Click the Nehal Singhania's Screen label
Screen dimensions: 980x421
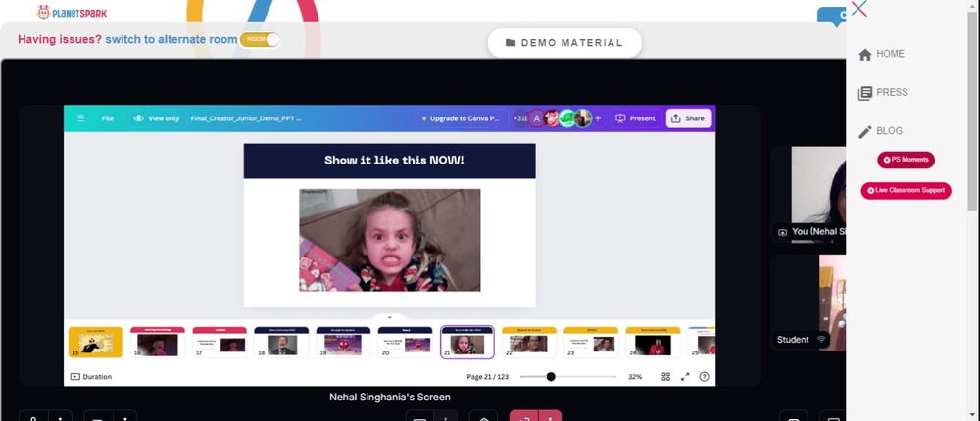tap(389, 398)
